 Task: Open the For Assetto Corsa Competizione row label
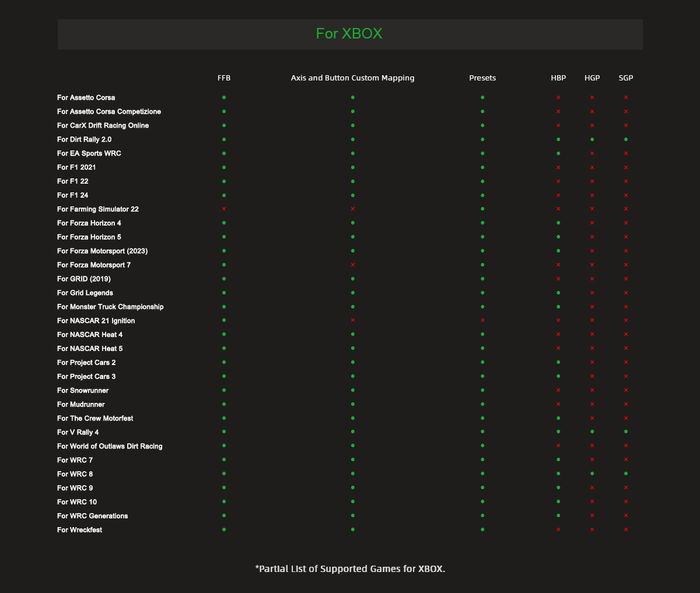point(109,111)
